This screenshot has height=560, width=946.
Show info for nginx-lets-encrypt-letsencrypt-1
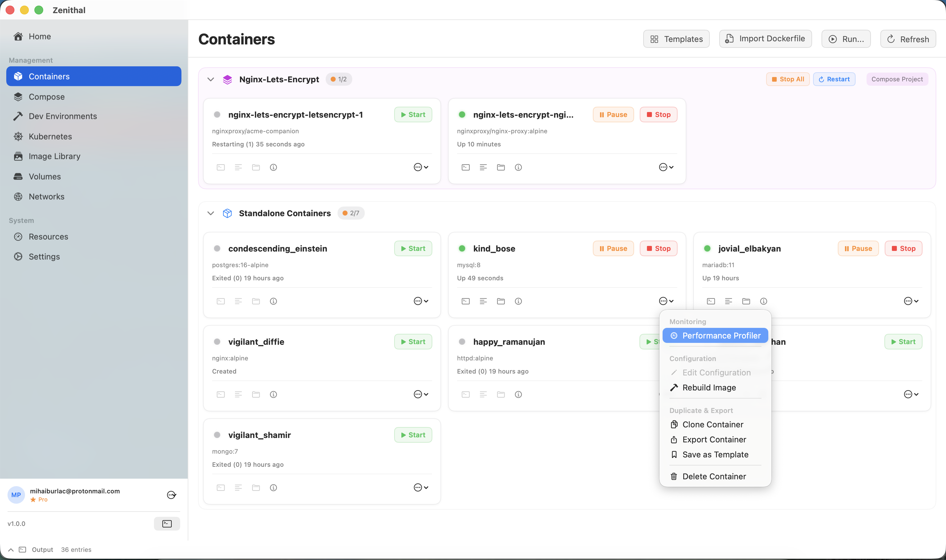tap(273, 167)
